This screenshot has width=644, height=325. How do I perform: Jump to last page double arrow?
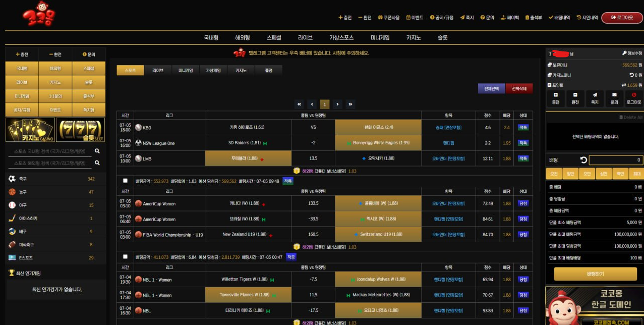pos(350,104)
